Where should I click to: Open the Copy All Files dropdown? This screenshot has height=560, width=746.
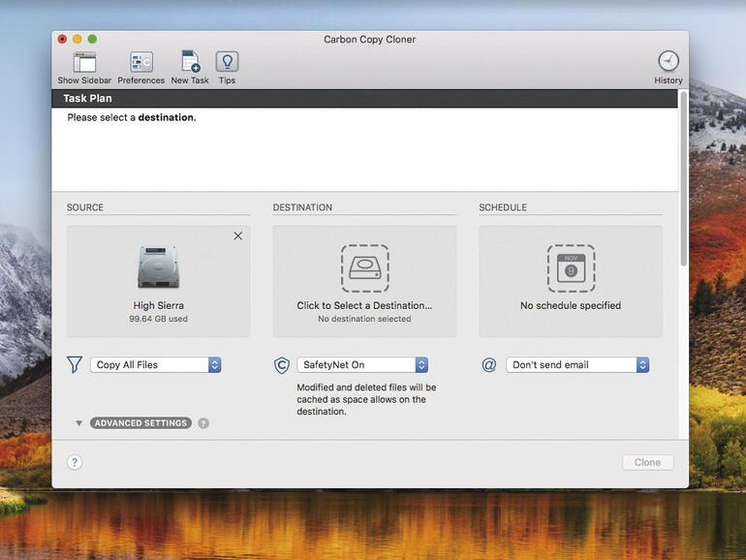coord(156,365)
